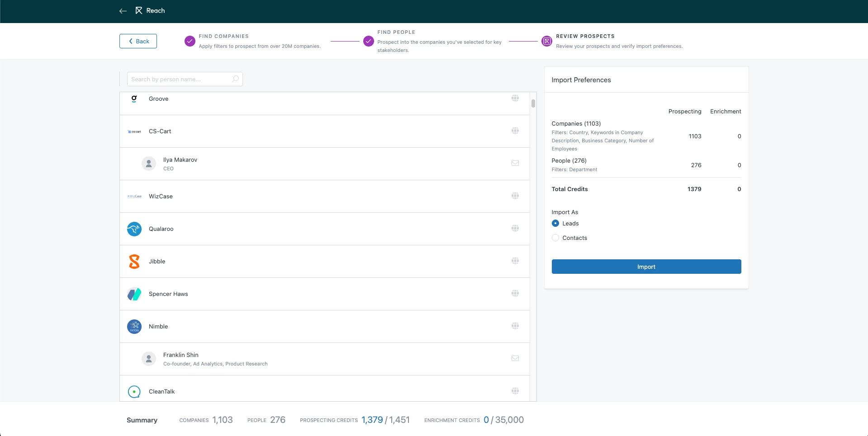Screen dimensions: 868x436
Task: Click the Enrichment column header
Action: pos(726,111)
